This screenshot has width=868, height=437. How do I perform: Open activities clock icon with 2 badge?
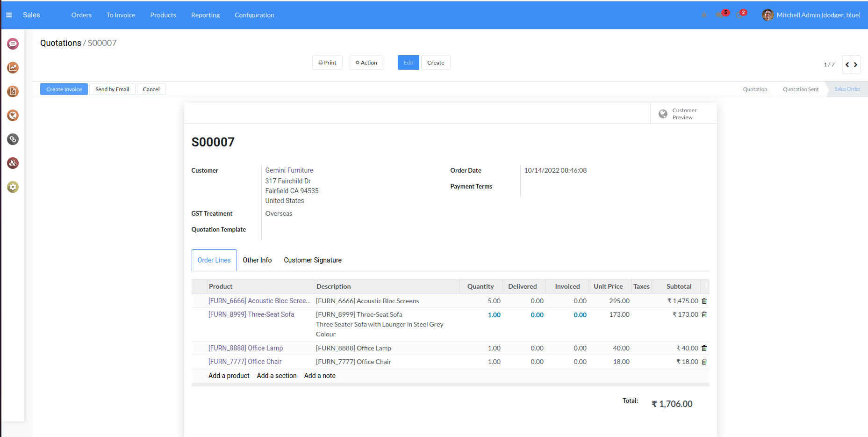click(x=739, y=15)
